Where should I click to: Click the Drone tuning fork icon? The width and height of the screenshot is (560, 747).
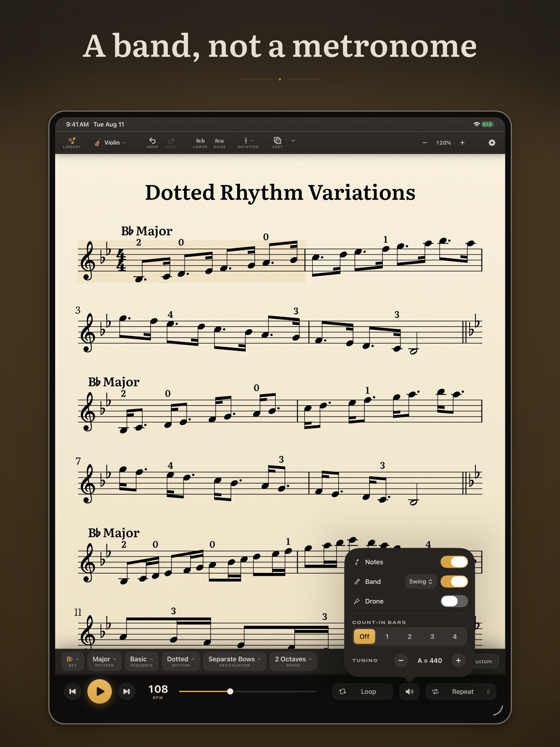[x=357, y=601]
